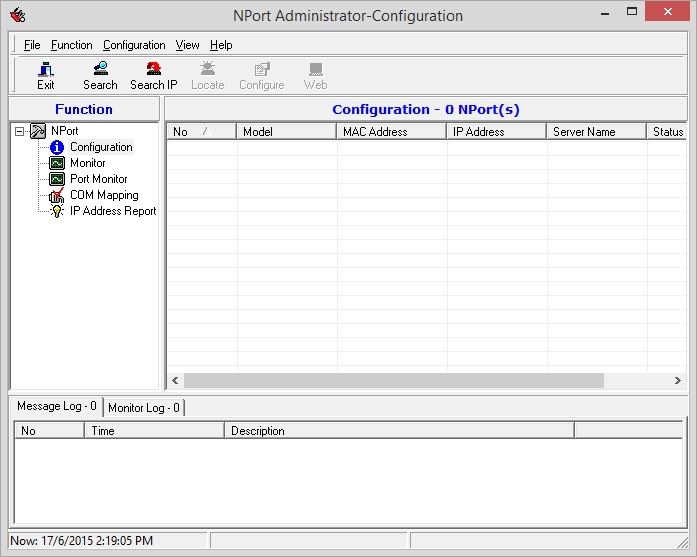
Task: Switch to the Message Log tab
Action: [56, 406]
